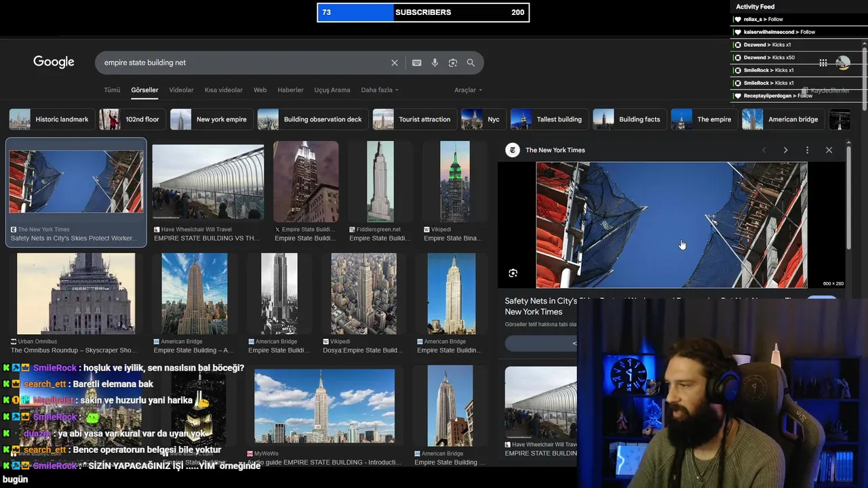Select the Görseller tab
The width and height of the screenshot is (868, 488).
(144, 90)
